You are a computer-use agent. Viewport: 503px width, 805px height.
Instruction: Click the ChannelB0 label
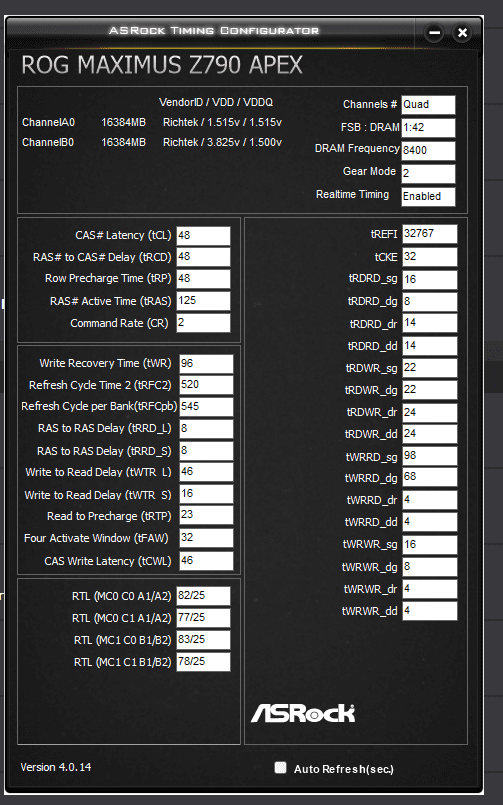(48, 142)
